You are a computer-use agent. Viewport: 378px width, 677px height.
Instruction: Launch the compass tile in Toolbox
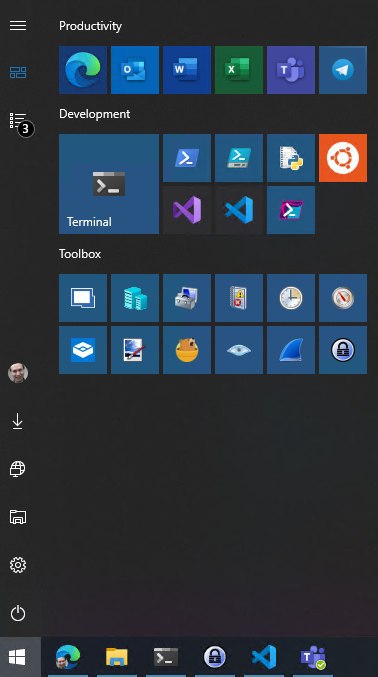pyautogui.click(x=343, y=298)
